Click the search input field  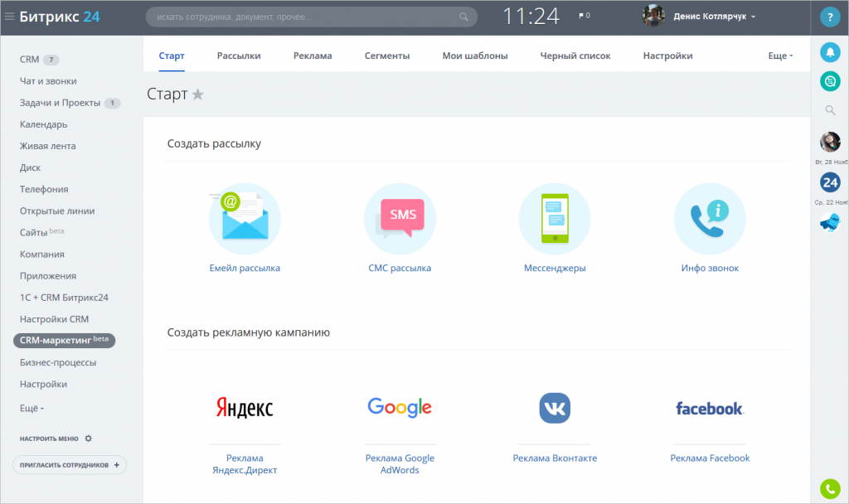click(x=312, y=17)
